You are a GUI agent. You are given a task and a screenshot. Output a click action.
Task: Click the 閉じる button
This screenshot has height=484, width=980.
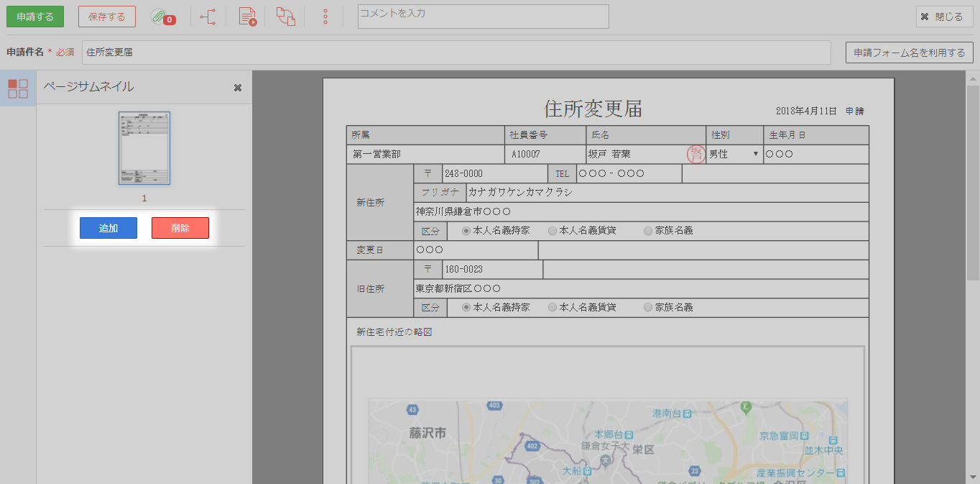(945, 17)
